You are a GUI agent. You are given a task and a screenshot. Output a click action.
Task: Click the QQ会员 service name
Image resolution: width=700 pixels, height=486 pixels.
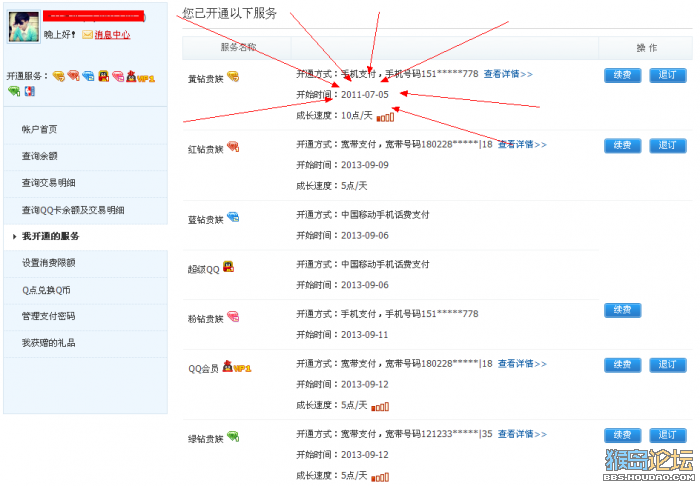[x=204, y=369]
